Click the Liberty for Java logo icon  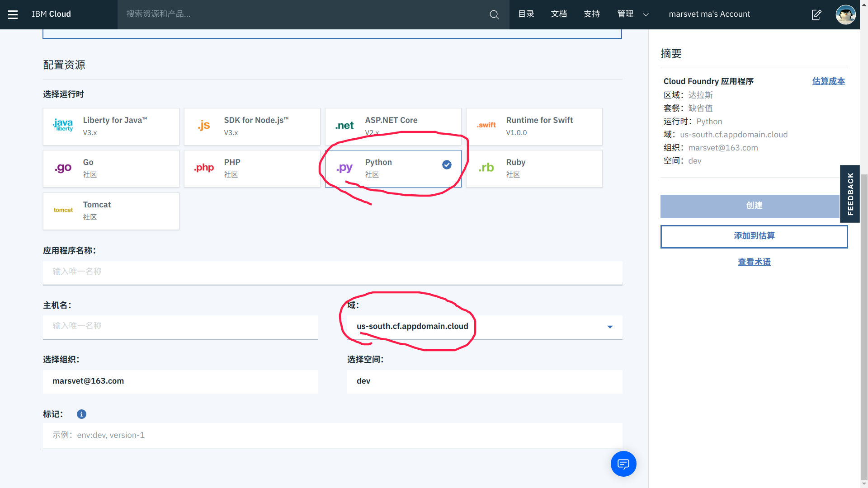click(63, 125)
